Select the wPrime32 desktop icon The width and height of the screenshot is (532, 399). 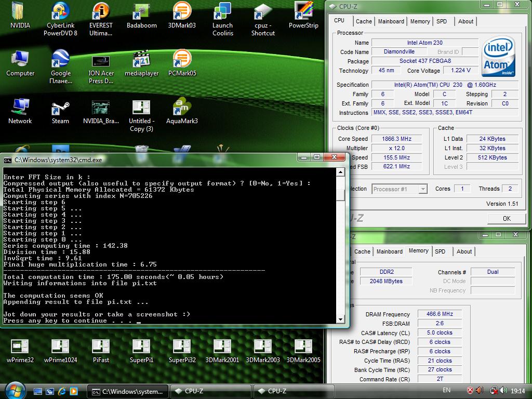tap(20, 351)
